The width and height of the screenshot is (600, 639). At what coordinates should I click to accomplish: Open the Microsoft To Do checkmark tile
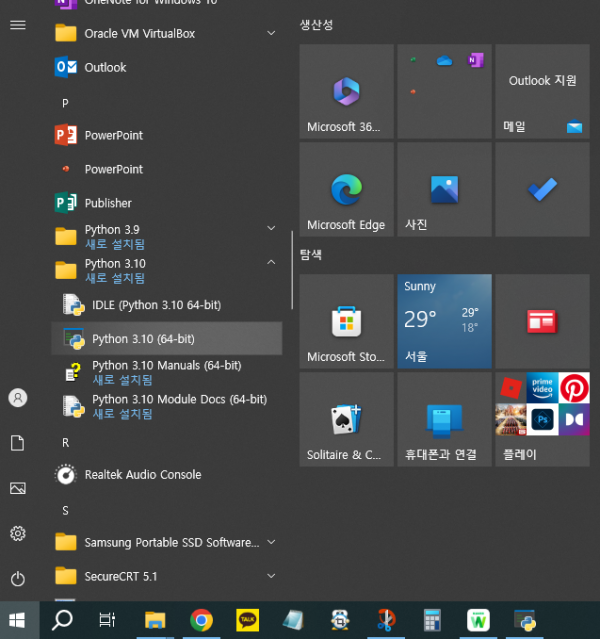click(542, 189)
